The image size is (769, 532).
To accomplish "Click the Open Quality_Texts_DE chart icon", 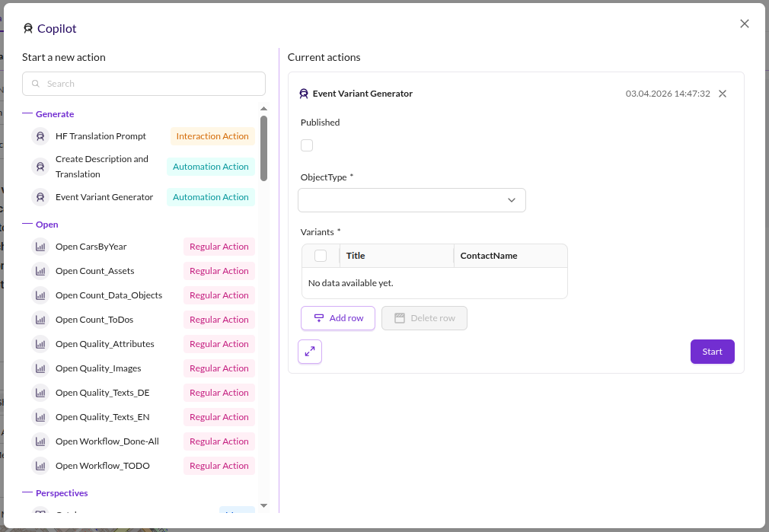I will (x=40, y=393).
